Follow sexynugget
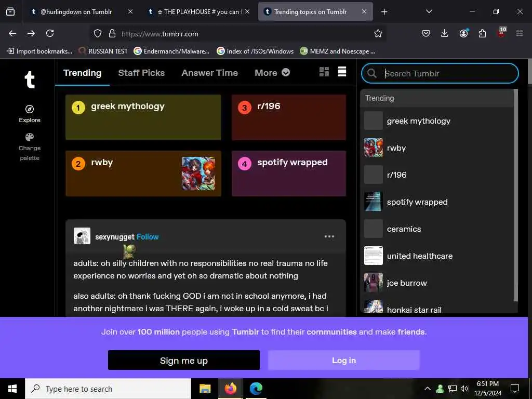This screenshot has height=399, width=532. tap(148, 237)
